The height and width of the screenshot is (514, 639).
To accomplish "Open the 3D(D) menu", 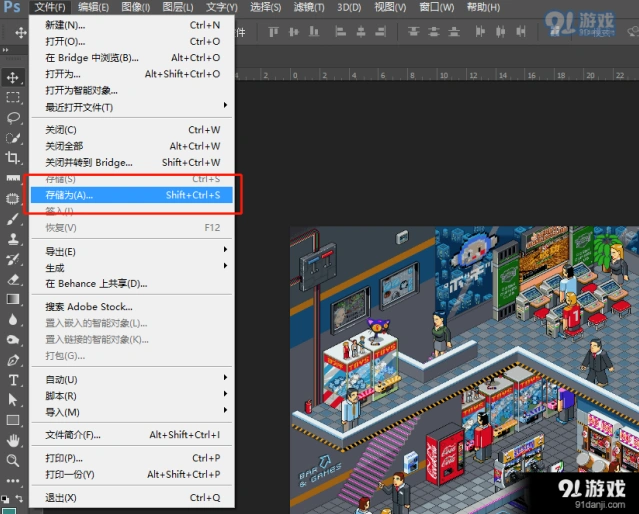I will pyautogui.click(x=349, y=7).
